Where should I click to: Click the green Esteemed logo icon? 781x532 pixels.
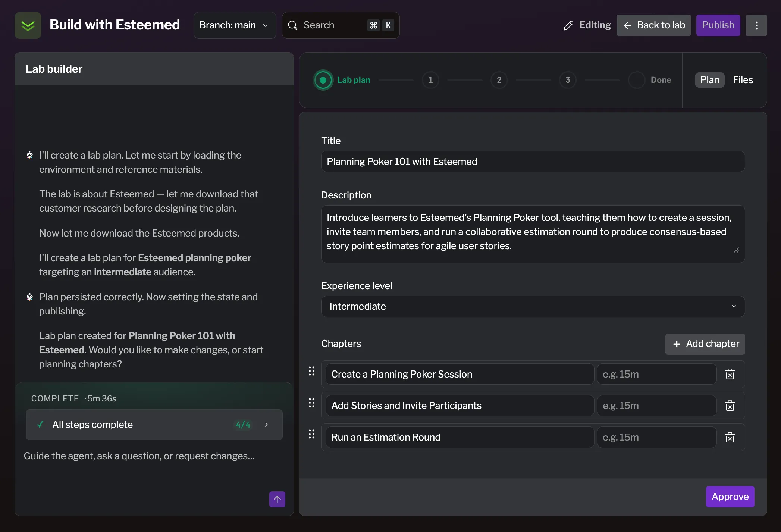(28, 25)
